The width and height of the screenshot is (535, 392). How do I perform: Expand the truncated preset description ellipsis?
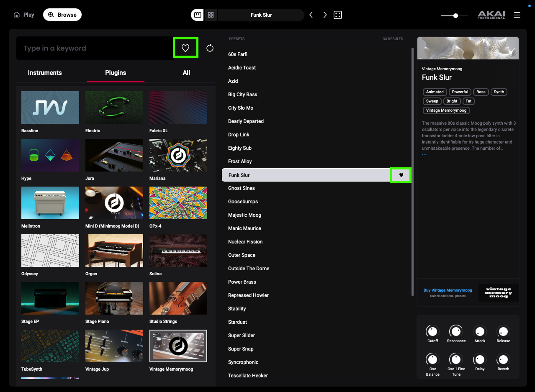[x=424, y=155]
